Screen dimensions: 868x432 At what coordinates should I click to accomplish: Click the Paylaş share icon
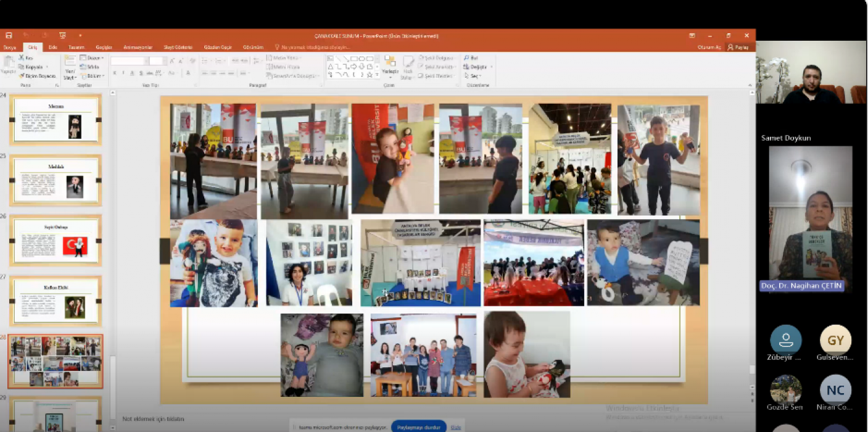(x=738, y=48)
